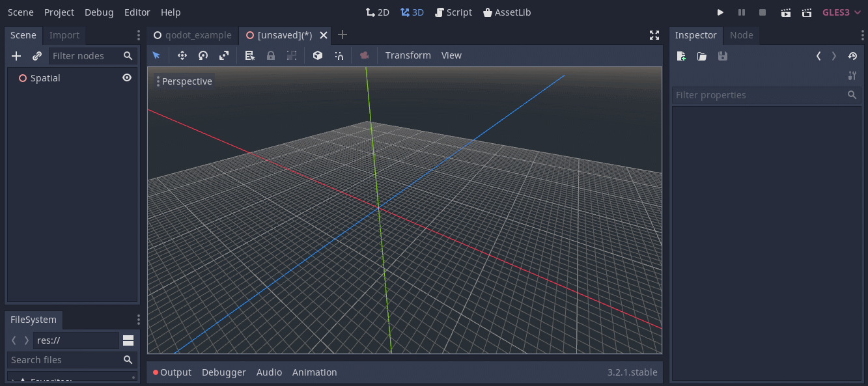Add a new child node
The width and height of the screenshot is (868, 386).
(17, 56)
